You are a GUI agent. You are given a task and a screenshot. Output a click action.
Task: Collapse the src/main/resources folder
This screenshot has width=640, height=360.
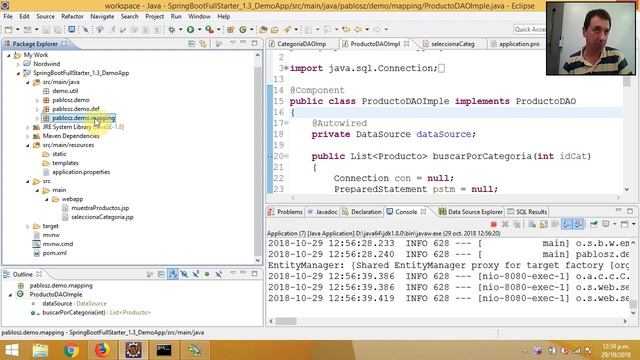pyautogui.click(x=28, y=145)
